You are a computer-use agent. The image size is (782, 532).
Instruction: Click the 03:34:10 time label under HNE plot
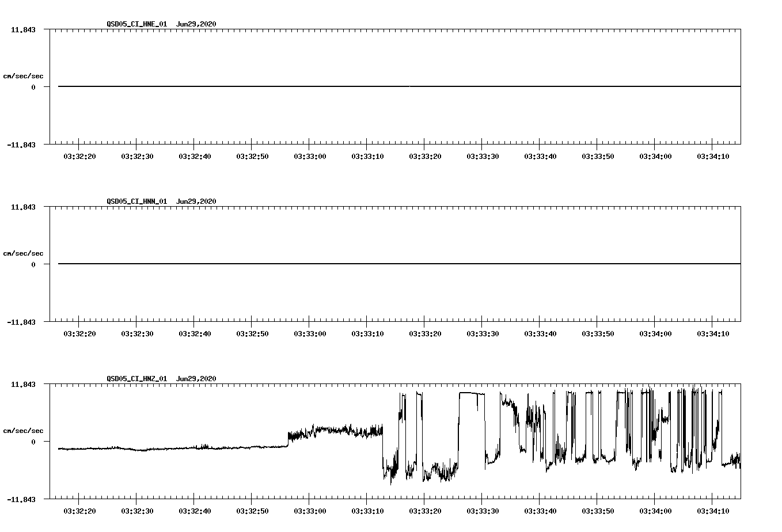click(x=713, y=156)
